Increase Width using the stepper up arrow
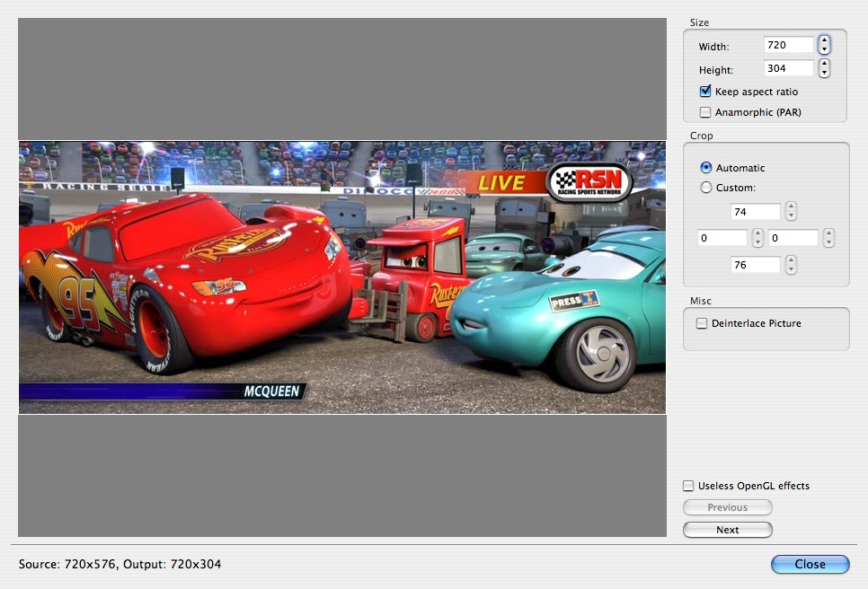Viewport: 868px width, 589px height. pos(824,40)
